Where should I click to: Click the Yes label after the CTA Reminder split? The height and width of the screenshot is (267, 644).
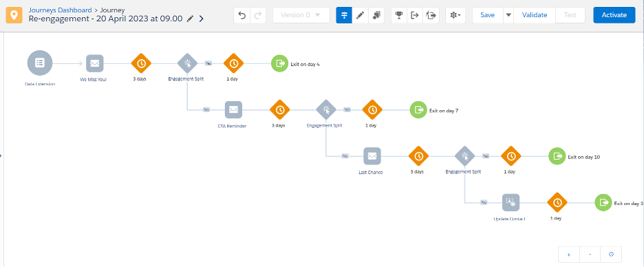pyautogui.click(x=347, y=109)
